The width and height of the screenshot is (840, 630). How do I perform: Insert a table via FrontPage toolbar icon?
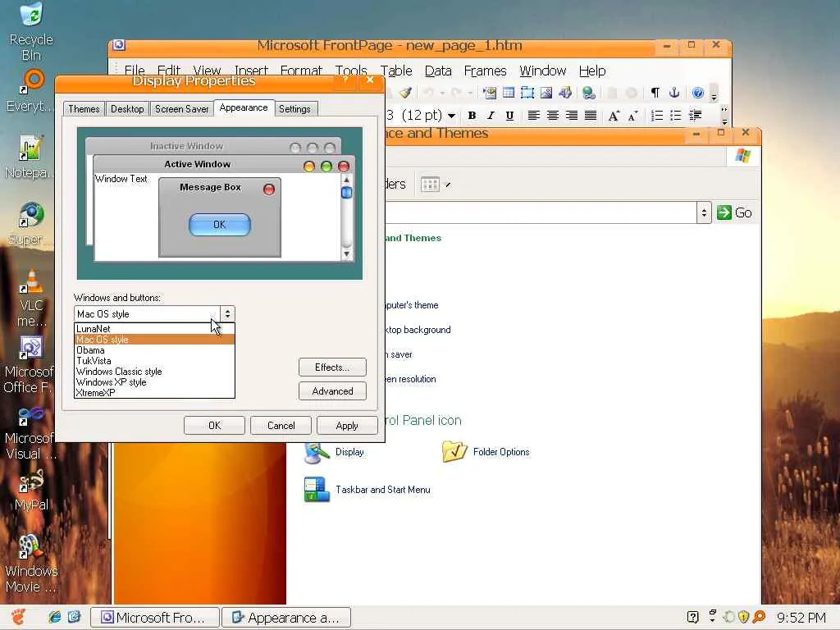(509, 93)
